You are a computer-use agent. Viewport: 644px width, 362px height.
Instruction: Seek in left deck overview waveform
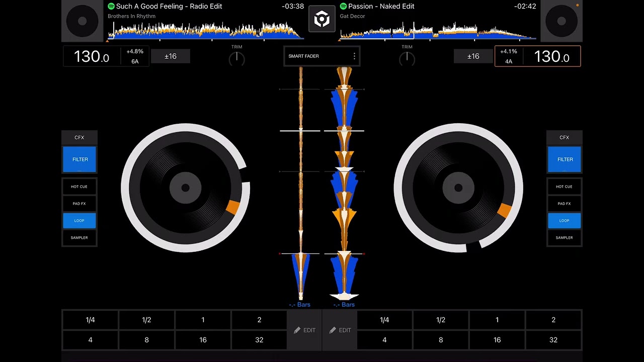(206, 30)
